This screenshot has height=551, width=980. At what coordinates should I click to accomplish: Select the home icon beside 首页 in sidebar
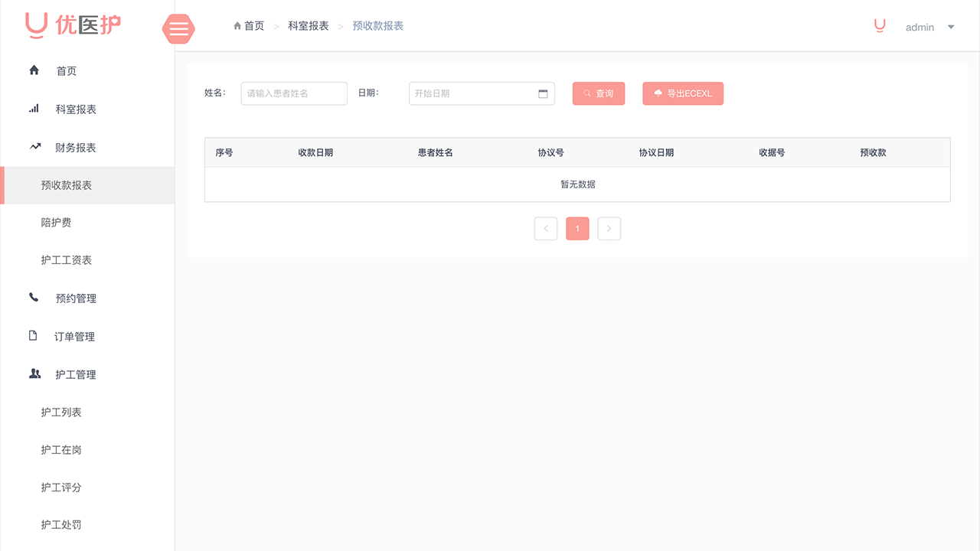(34, 70)
